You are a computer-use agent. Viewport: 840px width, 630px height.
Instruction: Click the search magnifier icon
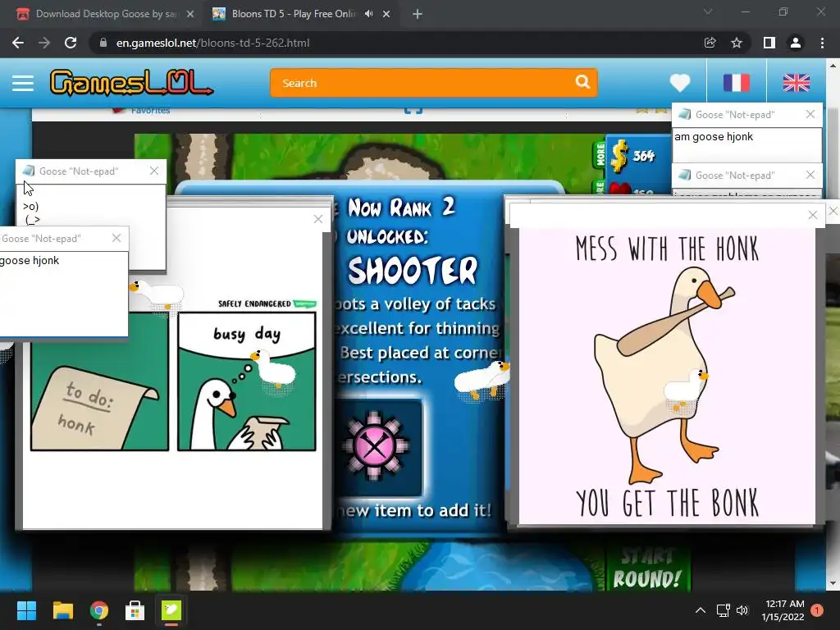click(x=582, y=82)
